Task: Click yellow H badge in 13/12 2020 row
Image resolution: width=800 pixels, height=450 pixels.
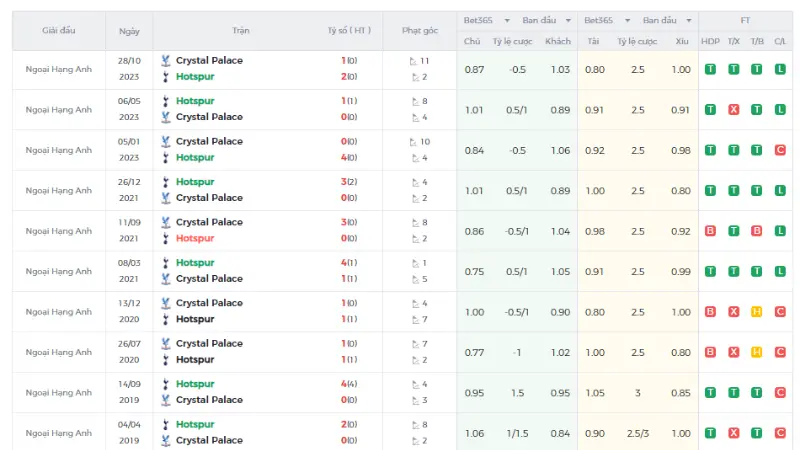Action: coord(757,312)
